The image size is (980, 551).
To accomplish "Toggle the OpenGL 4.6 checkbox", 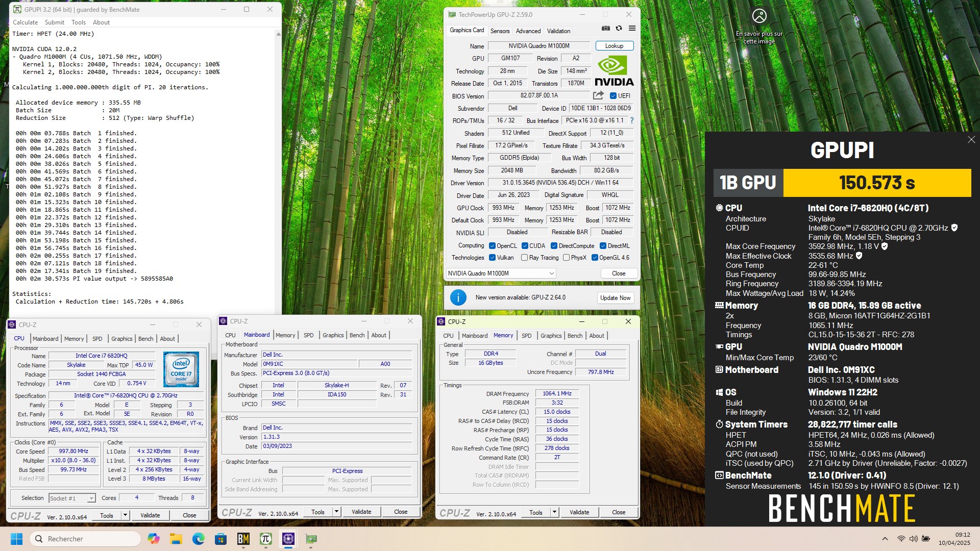I will [595, 258].
